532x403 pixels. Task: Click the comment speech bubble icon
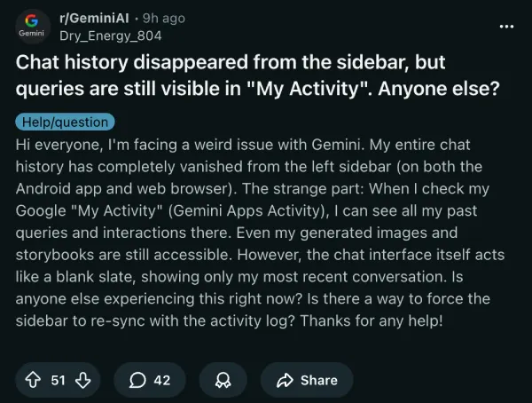pos(137,380)
